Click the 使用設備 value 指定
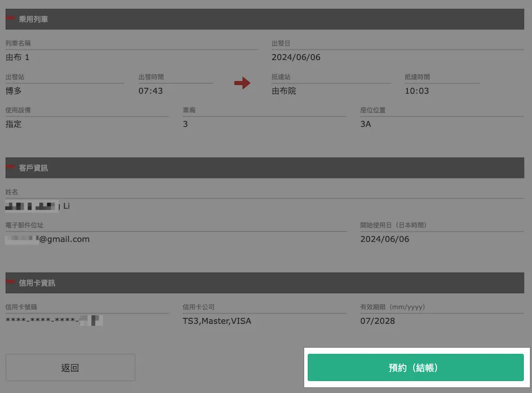The width and height of the screenshot is (532, 393). 13,124
